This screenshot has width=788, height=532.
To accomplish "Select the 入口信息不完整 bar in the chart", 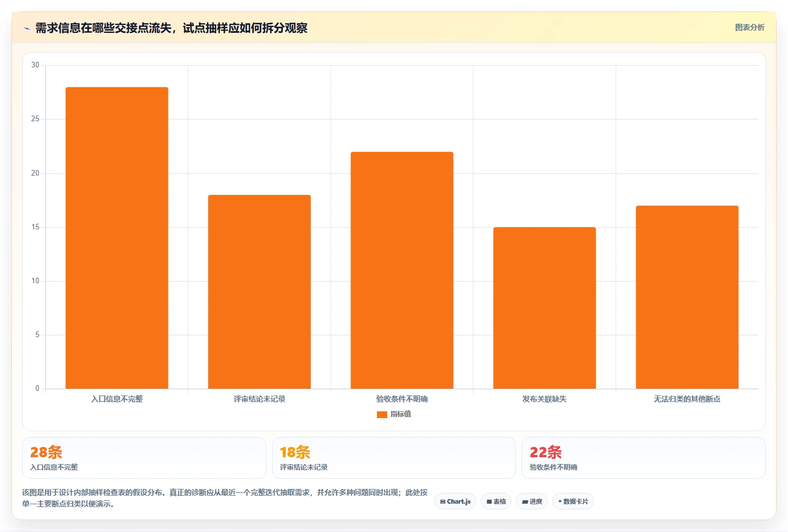I will tap(117, 238).
